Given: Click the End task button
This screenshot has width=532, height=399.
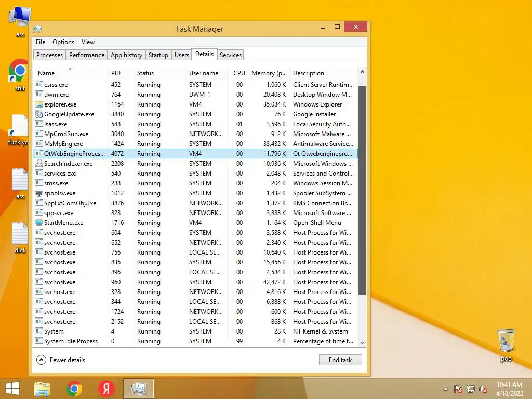Looking at the screenshot, I should (340, 360).
